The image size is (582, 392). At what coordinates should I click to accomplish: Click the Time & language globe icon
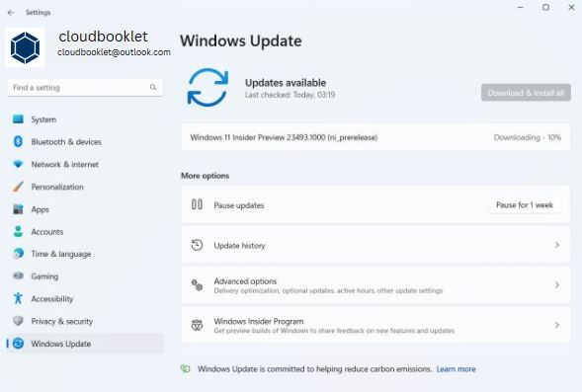(x=18, y=254)
